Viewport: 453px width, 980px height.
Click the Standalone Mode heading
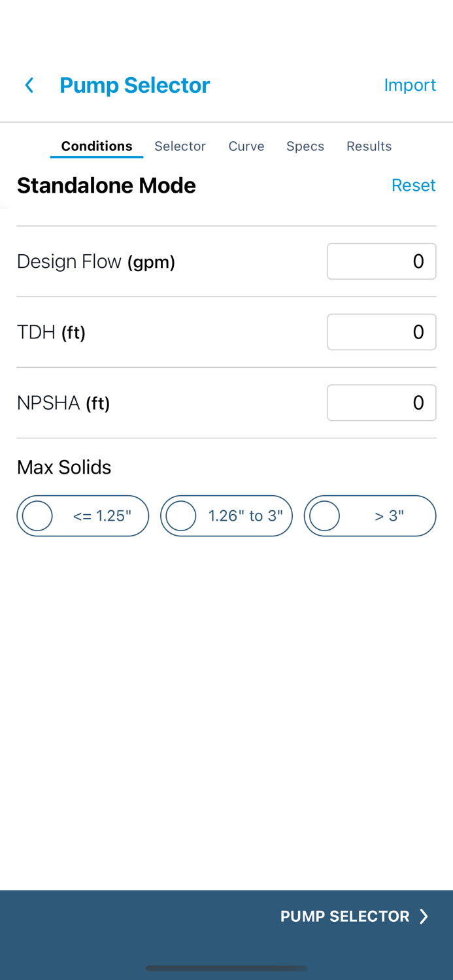(x=107, y=186)
